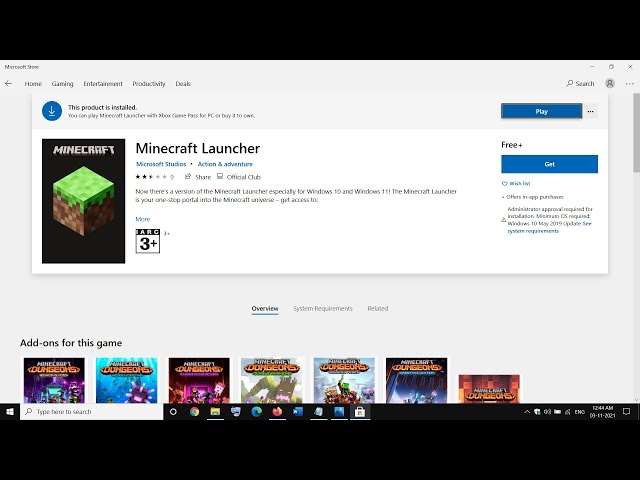Open the red Nether Minecraft Dungeons add-on
The image size is (640, 480).
pyautogui.click(x=199, y=380)
